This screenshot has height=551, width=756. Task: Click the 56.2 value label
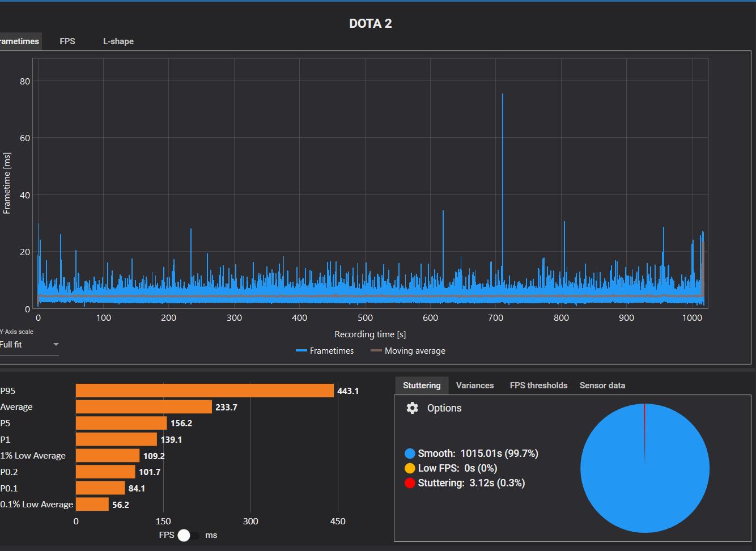[121, 505]
